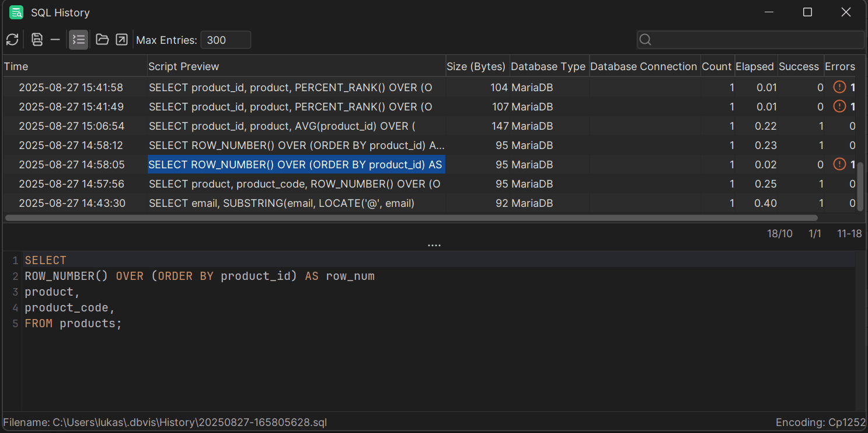Viewport: 868px width, 433px height.
Task: Click the Errors column header
Action: coord(840,67)
